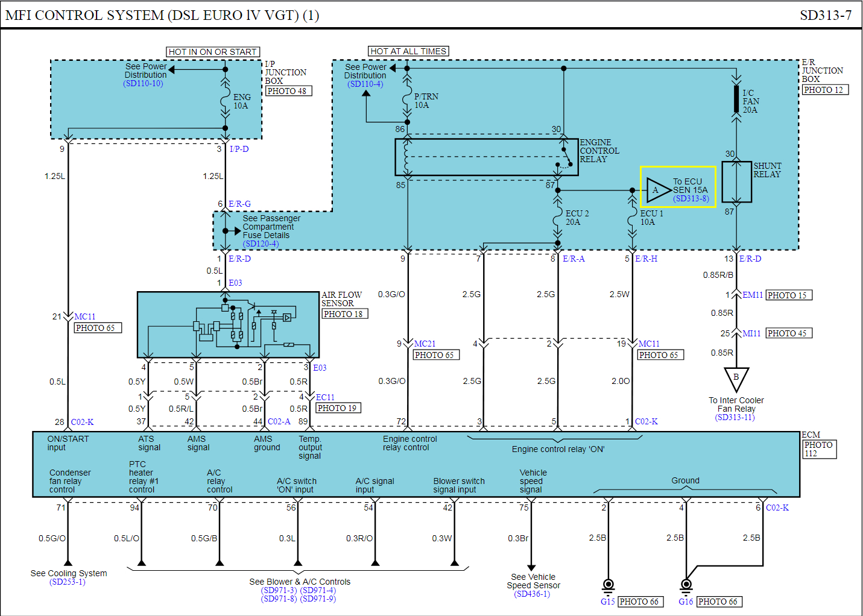Click the PHOTO 18 air flow sensor button

click(x=345, y=314)
